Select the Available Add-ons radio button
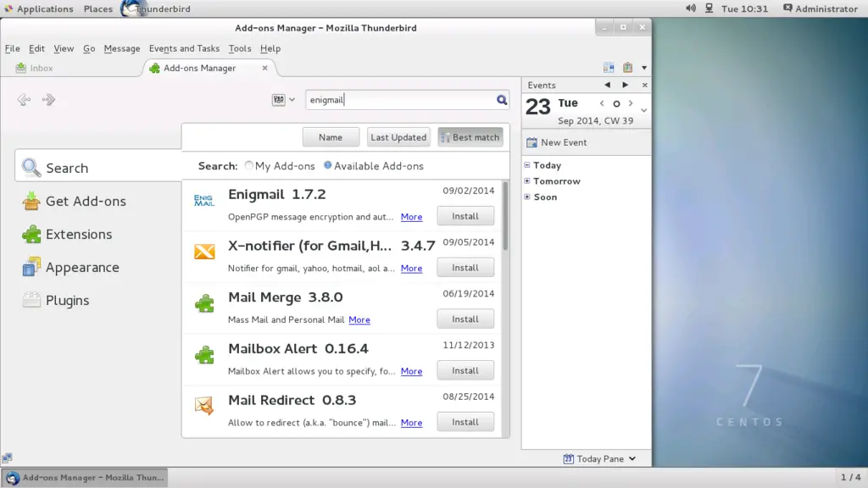This screenshot has width=868, height=488. (328, 165)
